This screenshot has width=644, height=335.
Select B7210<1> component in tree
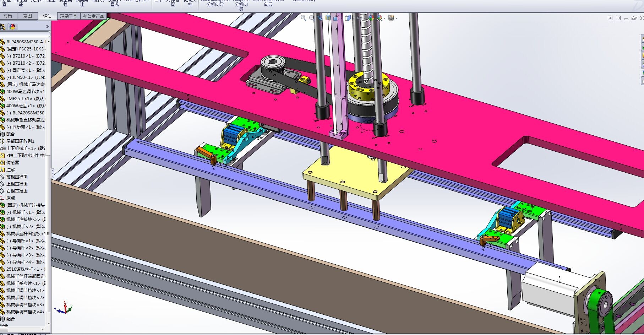[x=26, y=56]
